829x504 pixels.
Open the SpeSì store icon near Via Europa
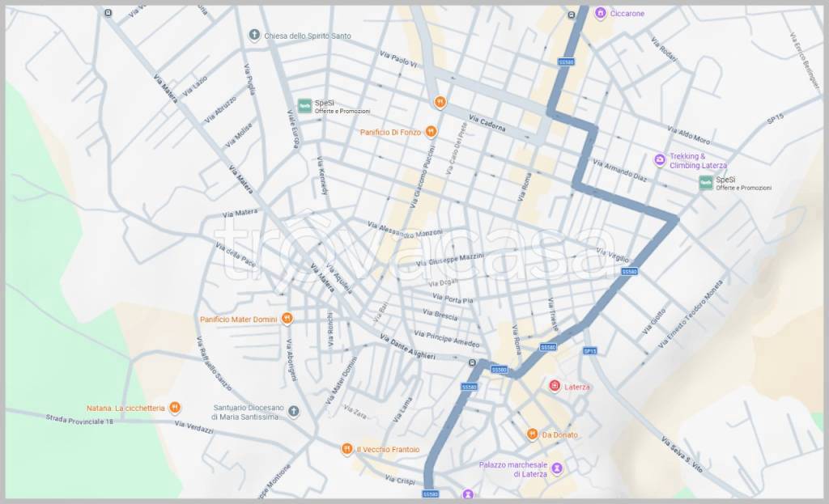[x=304, y=104]
